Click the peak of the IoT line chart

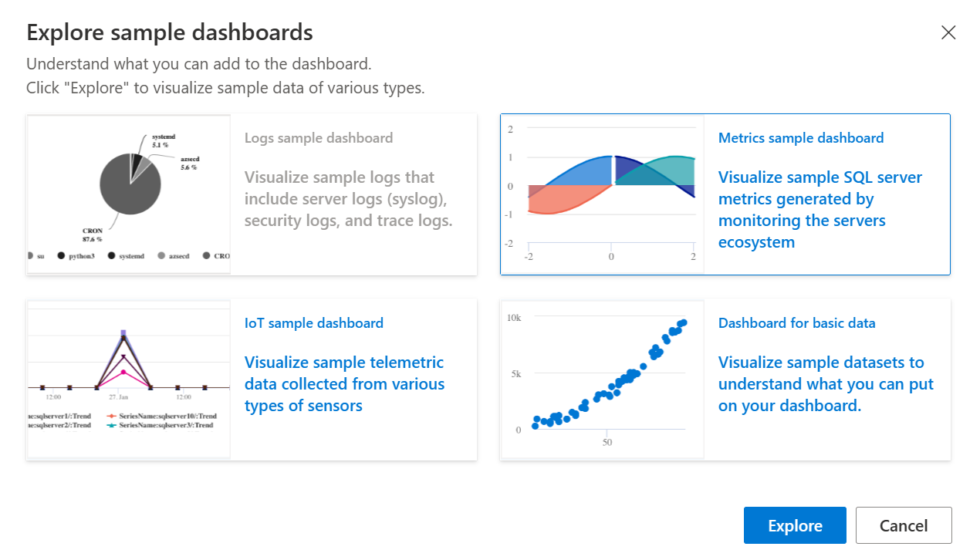[123, 334]
